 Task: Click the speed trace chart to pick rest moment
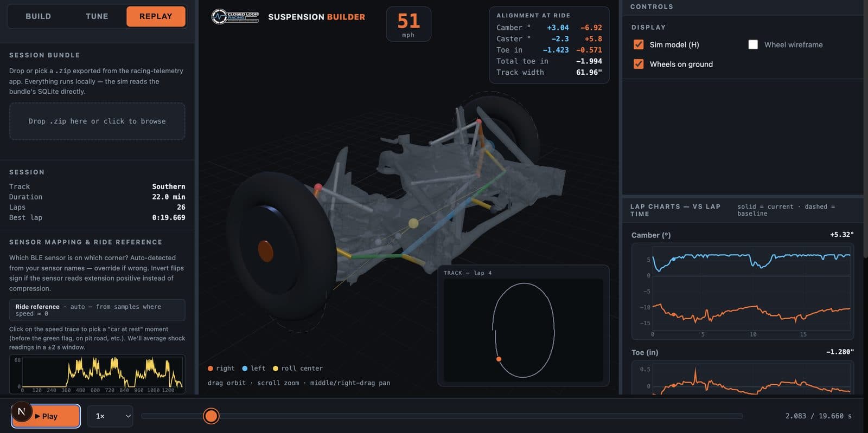pos(97,374)
